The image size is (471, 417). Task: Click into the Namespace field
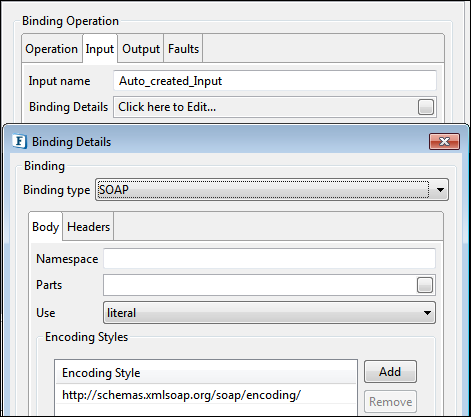tap(269, 259)
